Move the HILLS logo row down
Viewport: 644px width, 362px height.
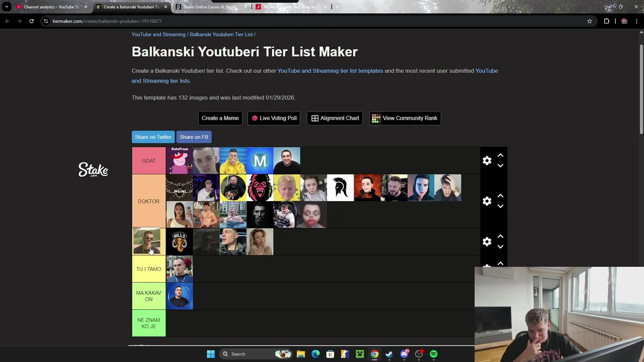coord(500,246)
